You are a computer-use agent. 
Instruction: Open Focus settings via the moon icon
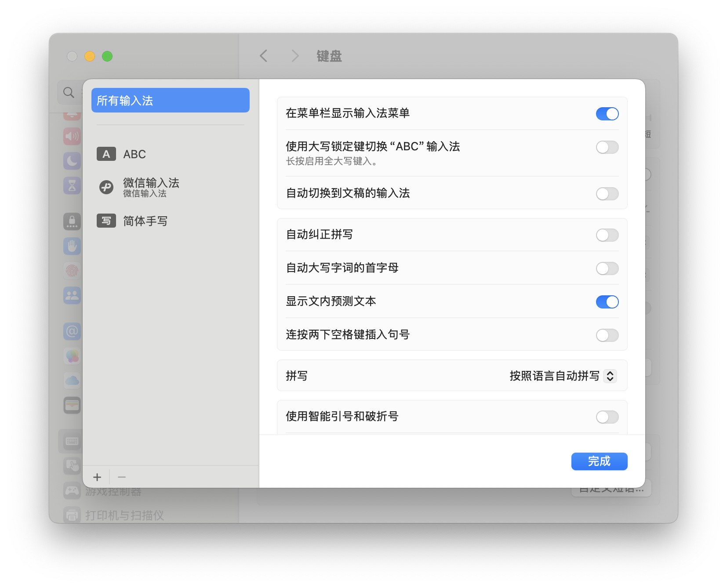pos(72,160)
